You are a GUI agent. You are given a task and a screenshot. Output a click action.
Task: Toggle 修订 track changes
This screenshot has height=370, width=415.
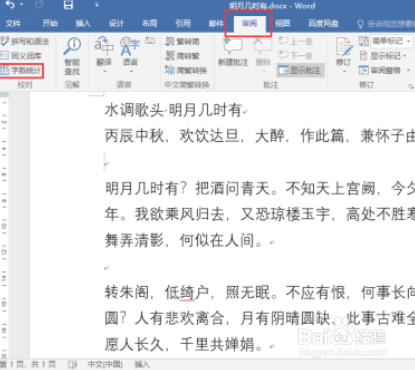[x=344, y=52]
